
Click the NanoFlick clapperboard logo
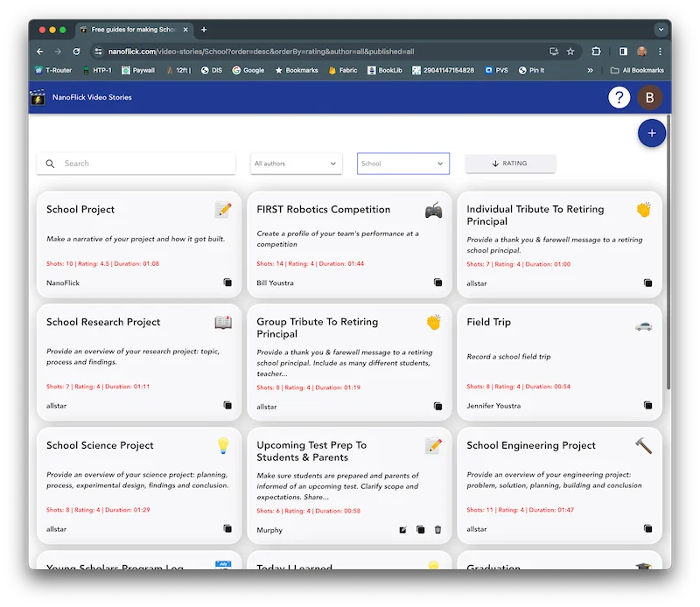click(x=38, y=97)
